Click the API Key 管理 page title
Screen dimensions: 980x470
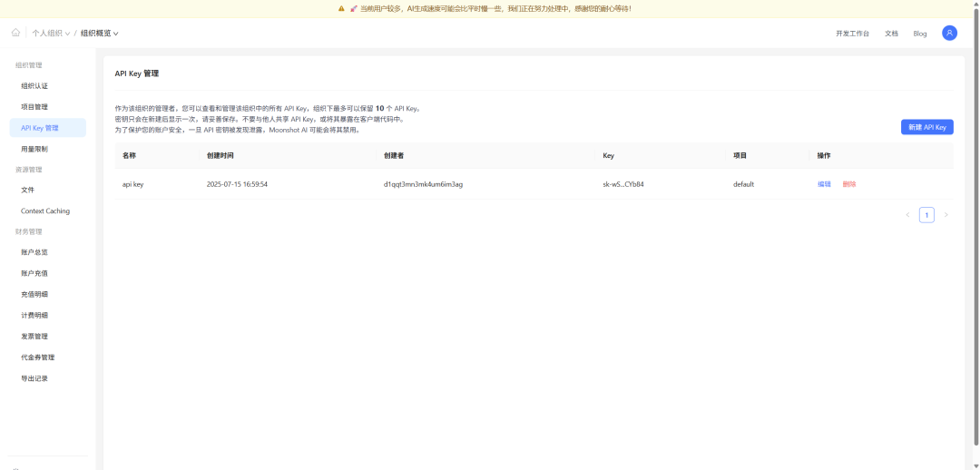[137, 73]
